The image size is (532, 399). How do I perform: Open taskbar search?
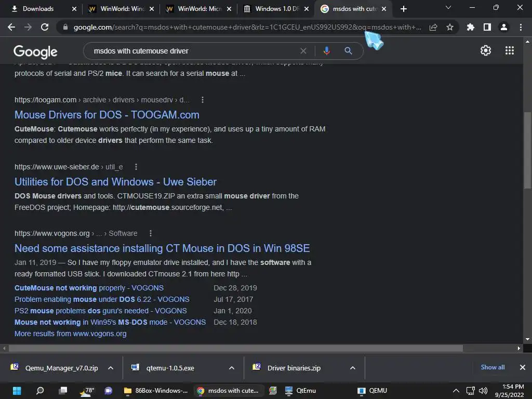pos(39,391)
